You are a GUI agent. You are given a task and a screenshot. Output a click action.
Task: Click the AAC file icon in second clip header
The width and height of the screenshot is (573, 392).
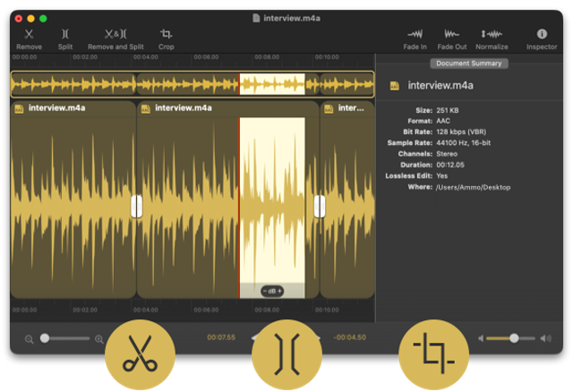(145, 109)
